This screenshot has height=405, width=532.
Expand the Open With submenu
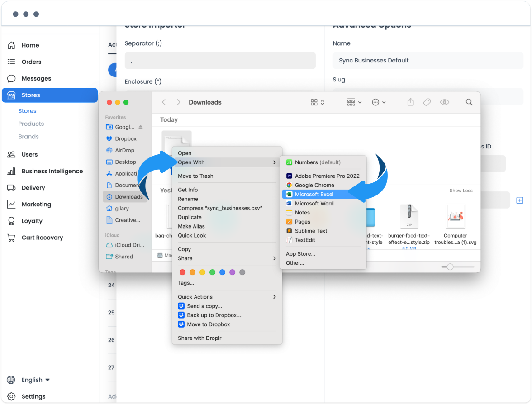coord(227,162)
